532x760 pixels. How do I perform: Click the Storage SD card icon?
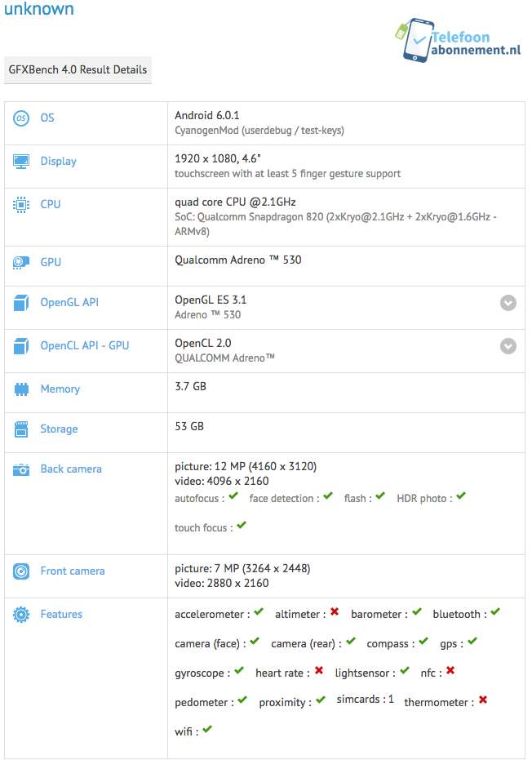pyautogui.click(x=21, y=429)
